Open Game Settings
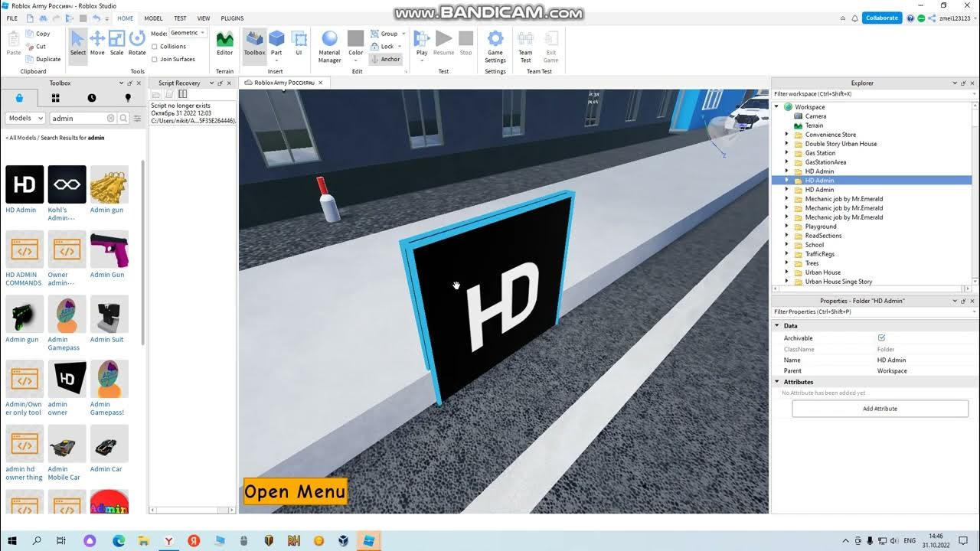Viewport: 980px width, 551px height. [x=495, y=46]
